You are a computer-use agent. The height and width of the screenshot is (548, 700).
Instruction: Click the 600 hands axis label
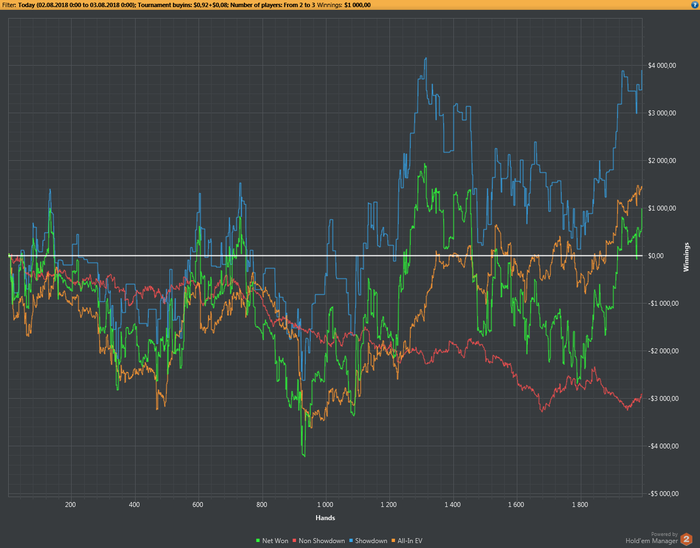pos(198,505)
